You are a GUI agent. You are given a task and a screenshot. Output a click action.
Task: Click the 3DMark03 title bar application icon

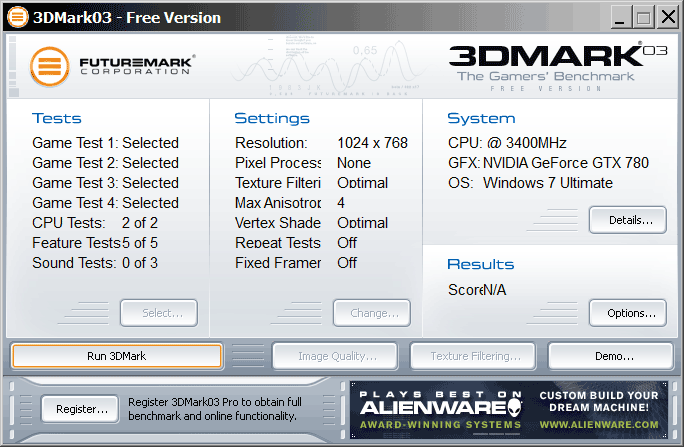click(x=17, y=15)
